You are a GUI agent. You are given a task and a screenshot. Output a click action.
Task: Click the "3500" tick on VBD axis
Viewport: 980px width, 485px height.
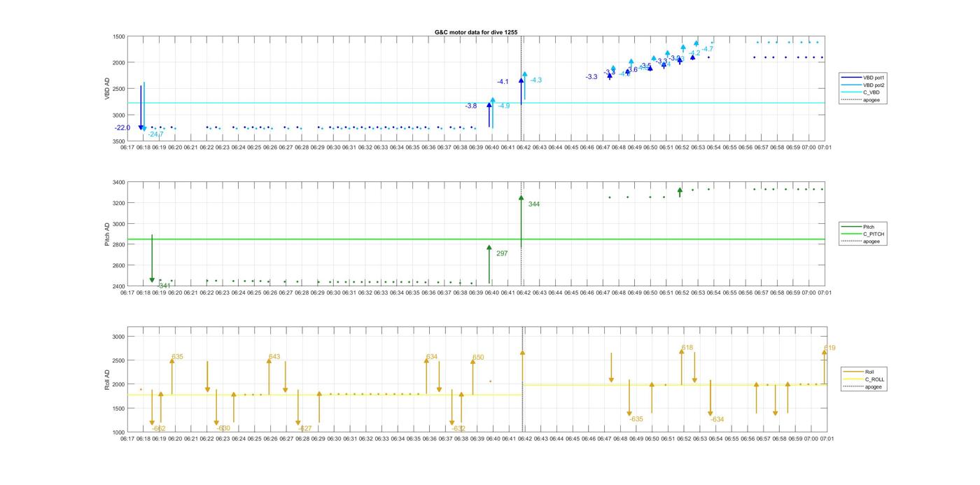[x=119, y=141]
